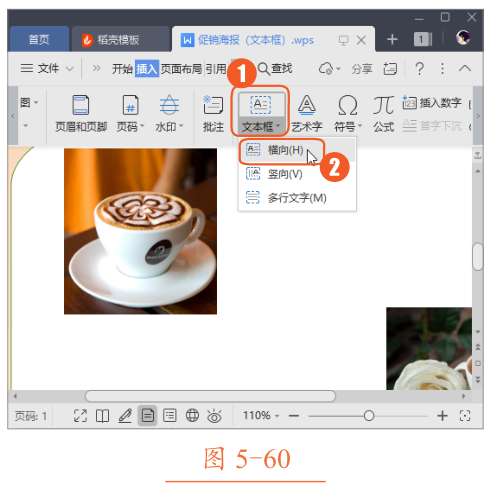The image size is (495, 489).
Task: Click the zoom slider handle
Action: 369,416
